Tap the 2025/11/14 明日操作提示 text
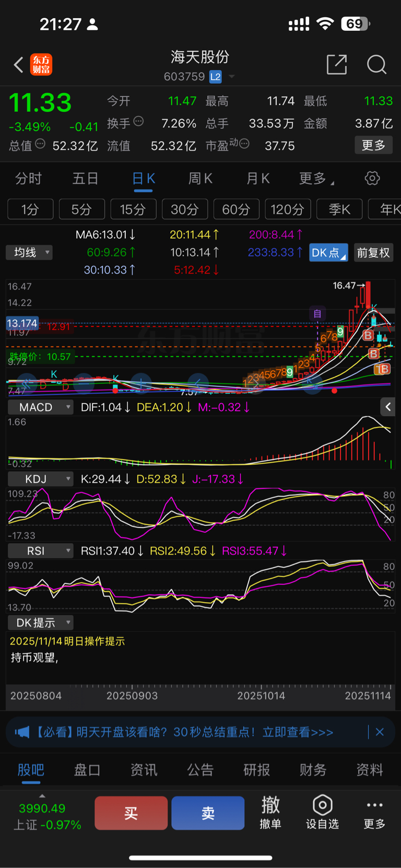 [x=67, y=641]
